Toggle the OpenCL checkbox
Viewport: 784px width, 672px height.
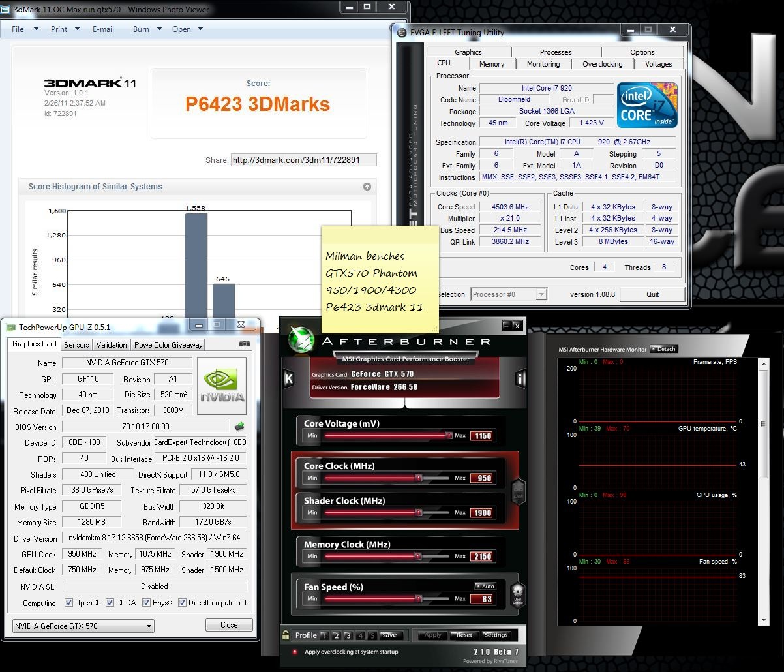tap(69, 603)
